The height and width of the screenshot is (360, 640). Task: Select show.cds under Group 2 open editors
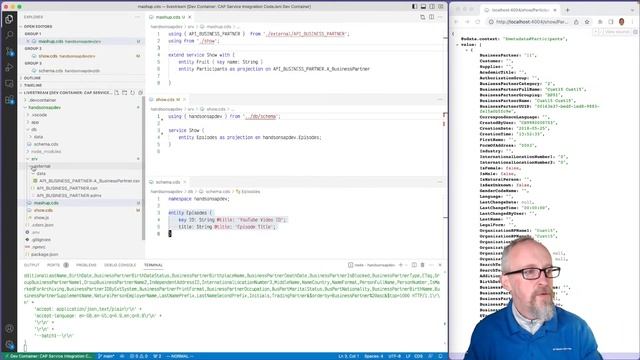(x=67, y=56)
